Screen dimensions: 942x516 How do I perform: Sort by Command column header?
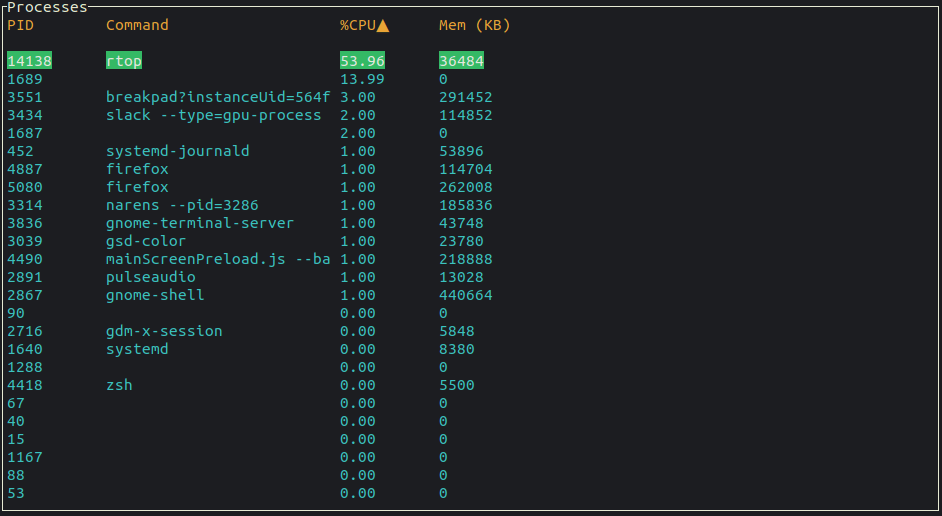coord(137,25)
